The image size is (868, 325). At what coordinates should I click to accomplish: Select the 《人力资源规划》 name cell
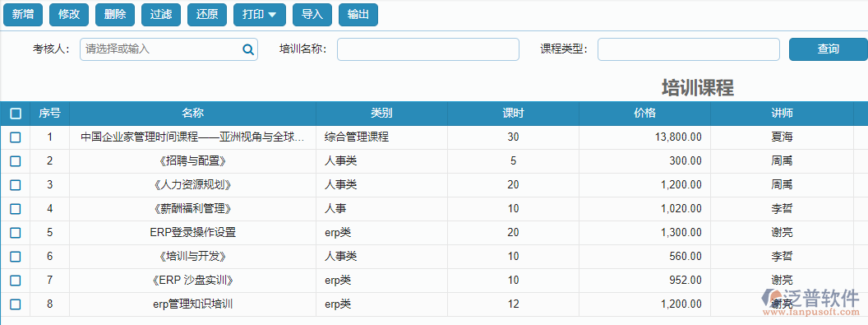pyautogui.click(x=193, y=185)
